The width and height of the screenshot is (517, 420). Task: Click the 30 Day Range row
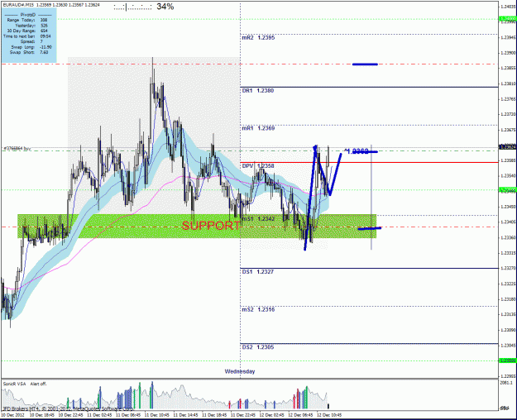coord(27,31)
